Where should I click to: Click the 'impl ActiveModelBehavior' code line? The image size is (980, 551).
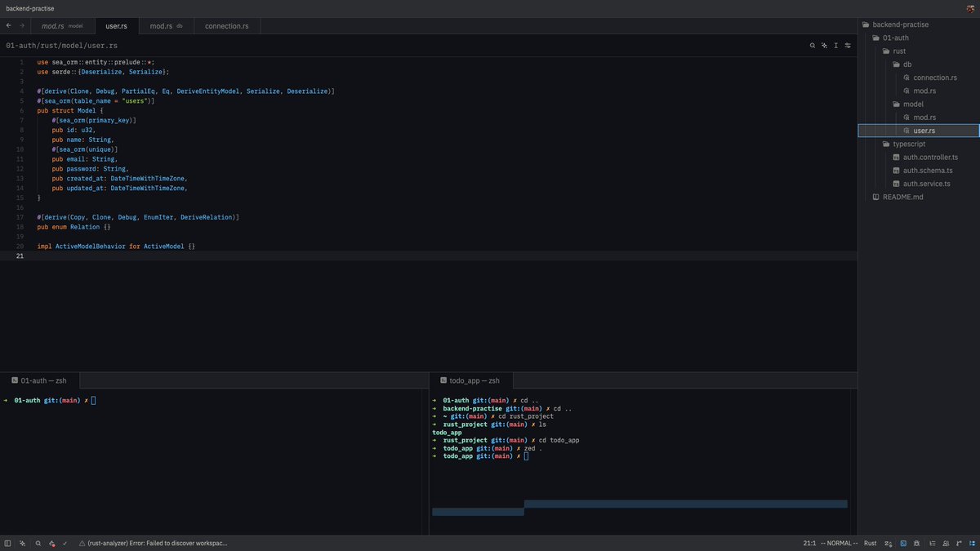[116, 246]
